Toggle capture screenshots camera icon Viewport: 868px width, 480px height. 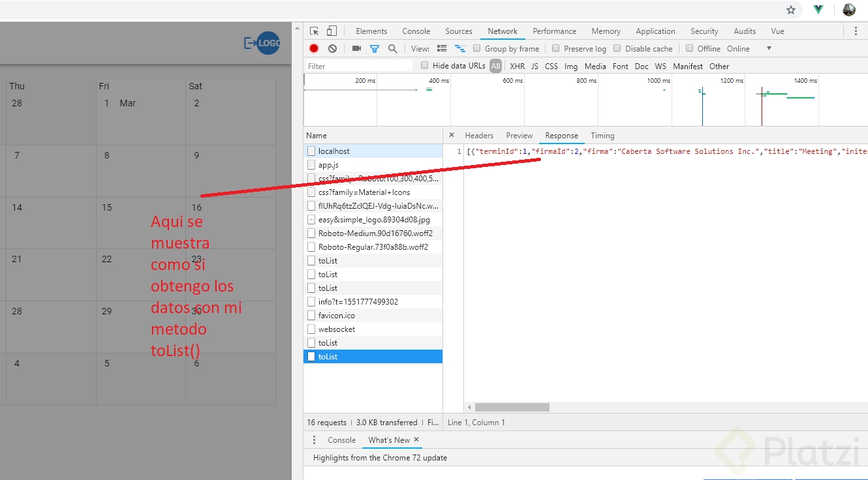356,48
